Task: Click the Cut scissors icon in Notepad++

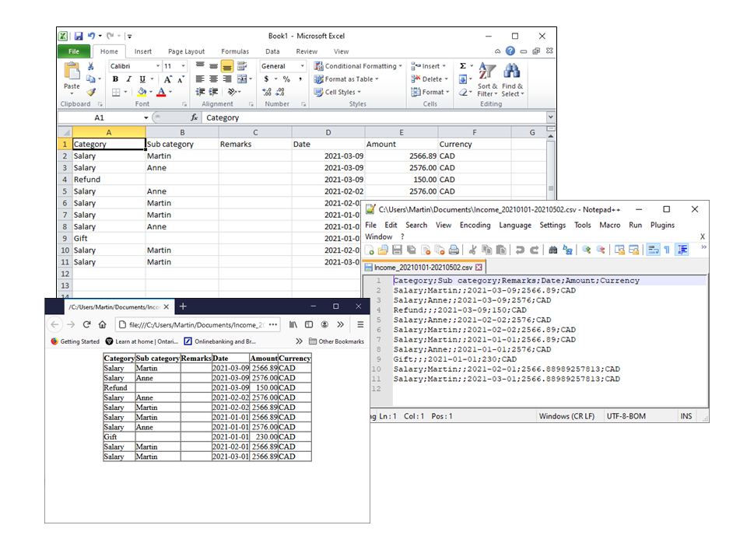Action: (x=472, y=250)
